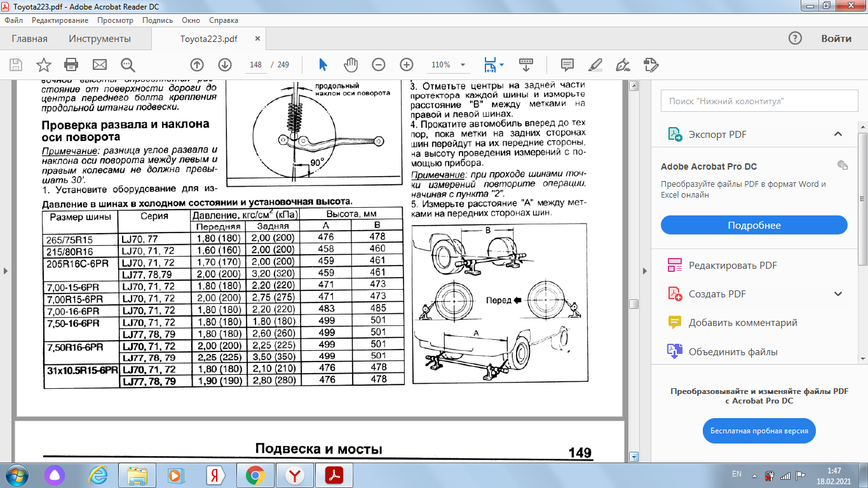Open Internet Explorer from the taskbar

click(x=98, y=475)
